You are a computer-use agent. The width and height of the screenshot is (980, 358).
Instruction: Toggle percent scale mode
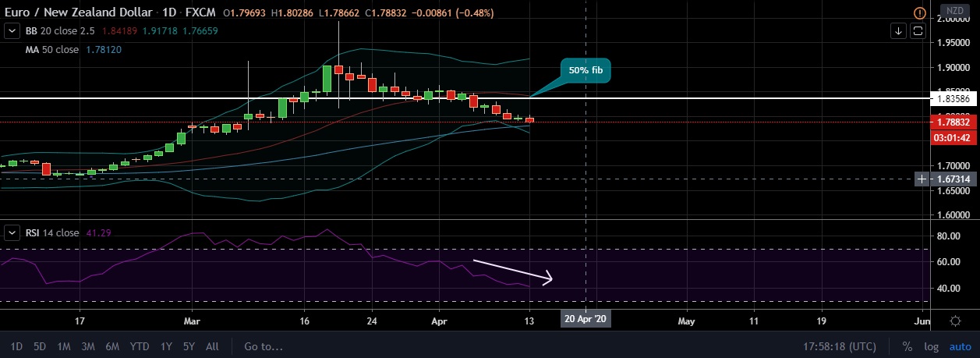click(907, 346)
